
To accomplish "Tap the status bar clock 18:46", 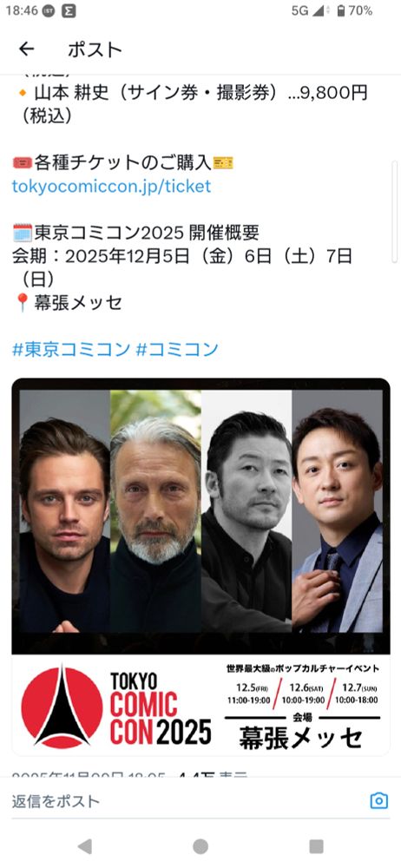I will pyautogui.click(x=21, y=10).
